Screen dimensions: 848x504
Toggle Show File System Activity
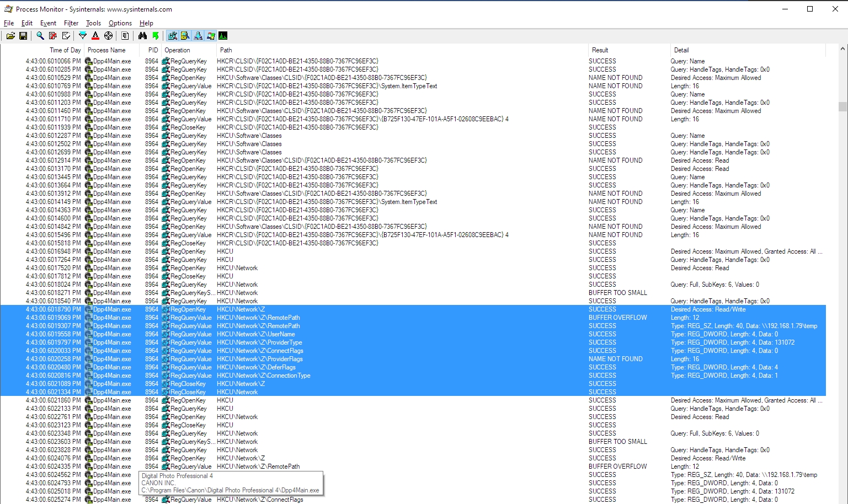click(185, 36)
